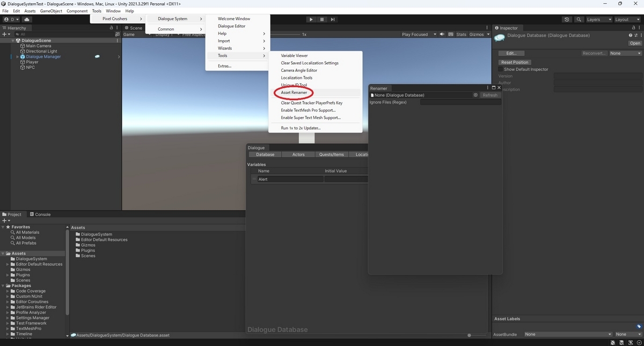Click the Ignore Files (Regex) field
Screen dimensions: 644x346
pyautogui.click(x=460, y=102)
